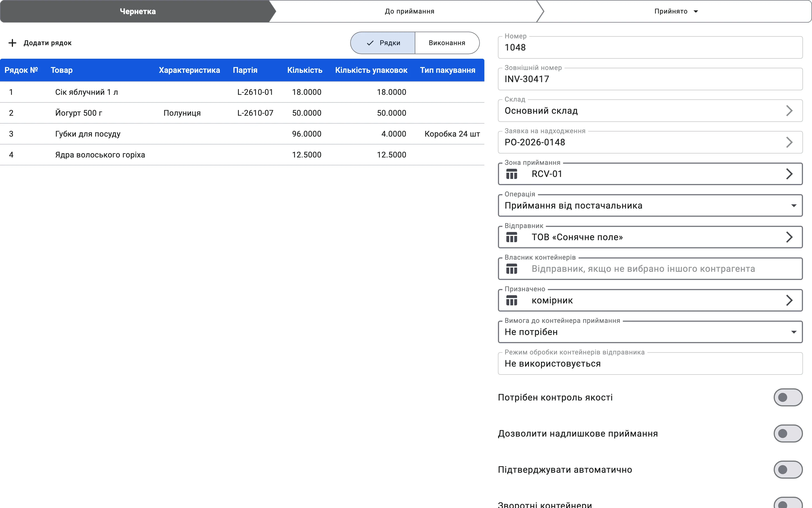812x508 pixels.
Task: Enable Дозволити надлишкове приймання switch
Action: pyautogui.click(x=788, y=433)
